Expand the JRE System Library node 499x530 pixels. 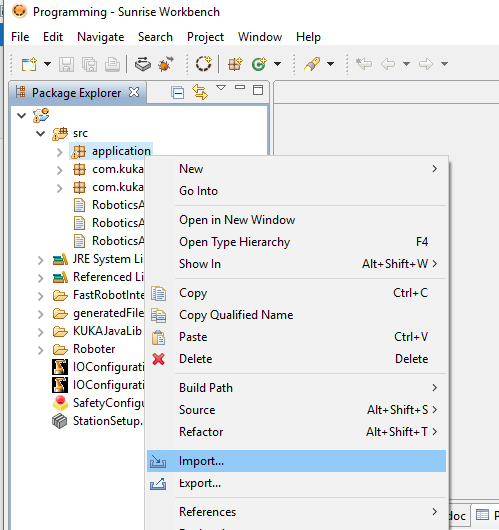click(x=41, y=260)
